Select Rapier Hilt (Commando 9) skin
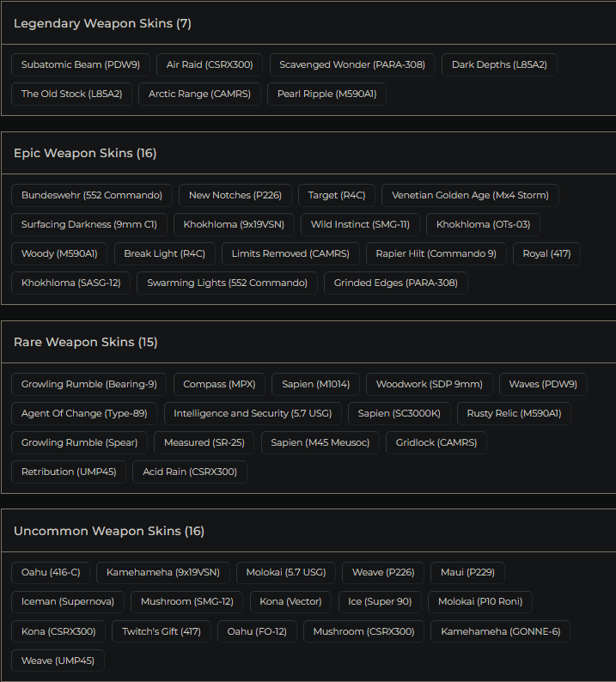This screenshot has width=616, height=682. coord(436,253)
